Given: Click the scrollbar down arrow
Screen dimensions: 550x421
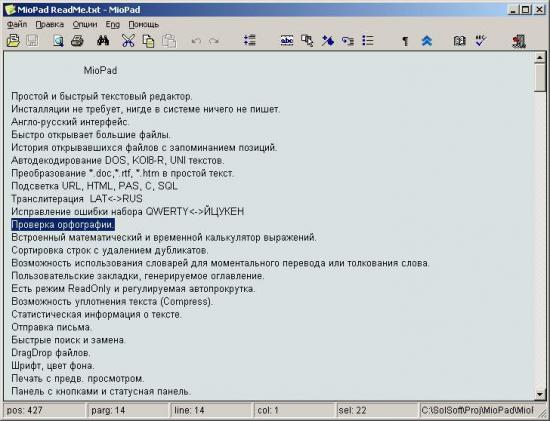Looking at the screenshot, I should 540,394.
